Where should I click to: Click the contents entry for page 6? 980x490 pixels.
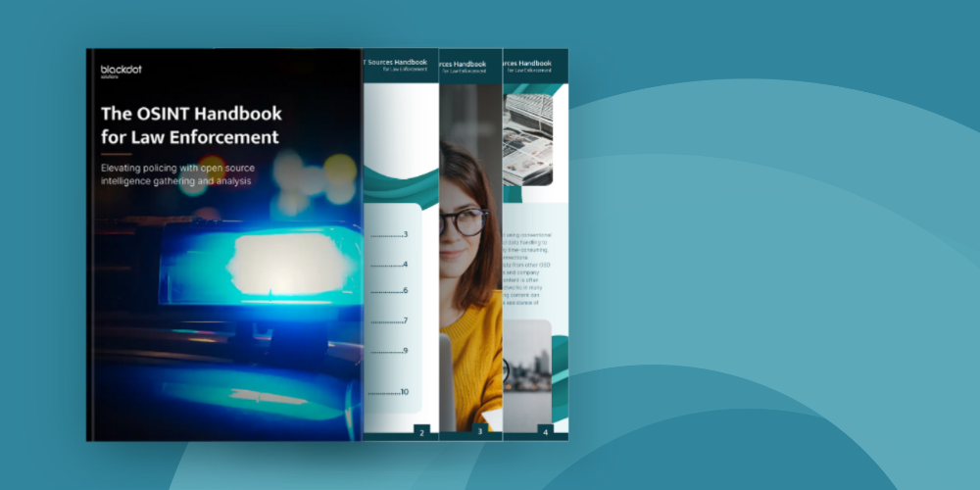coord(389,291)
